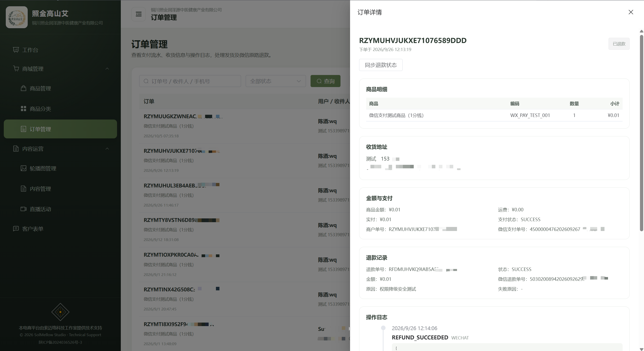Click the 内容管理 file icon
The image size is (644, 351).
(x=23, y=188)
